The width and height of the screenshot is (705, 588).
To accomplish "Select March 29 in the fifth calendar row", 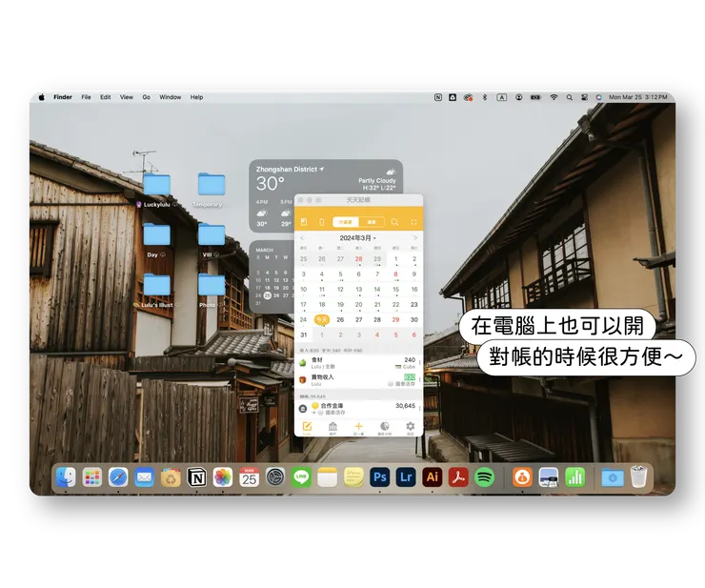I will point(395,319).
